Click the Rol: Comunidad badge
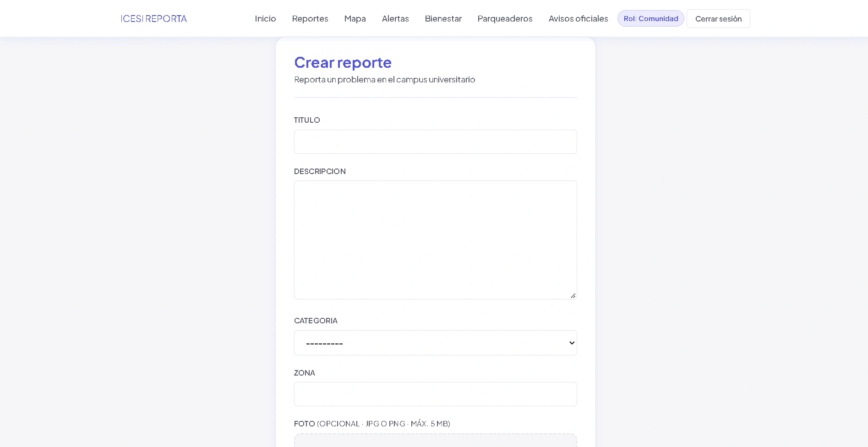This screenshot has width=868, height=447. pos(651,19)
